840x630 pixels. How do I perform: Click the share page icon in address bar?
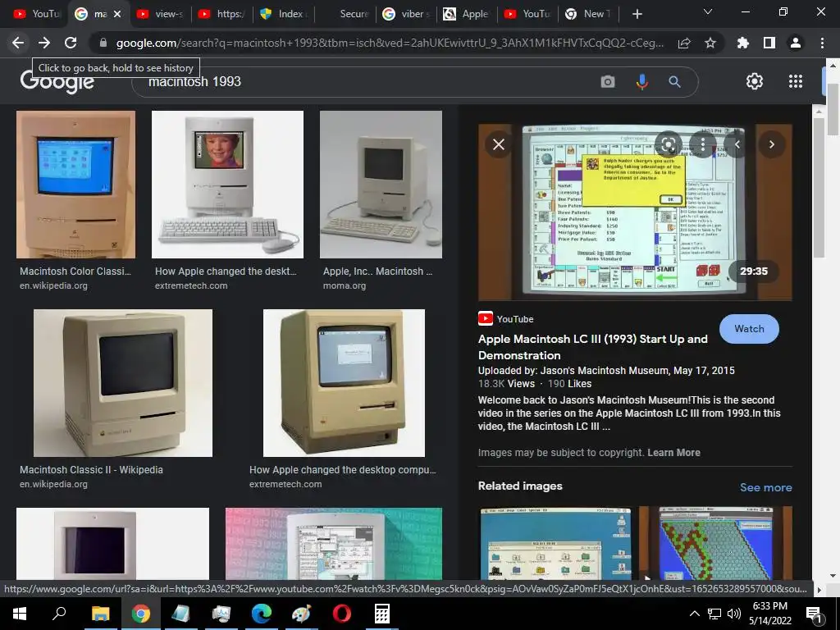pyautogui.click(x=684, y=43)
